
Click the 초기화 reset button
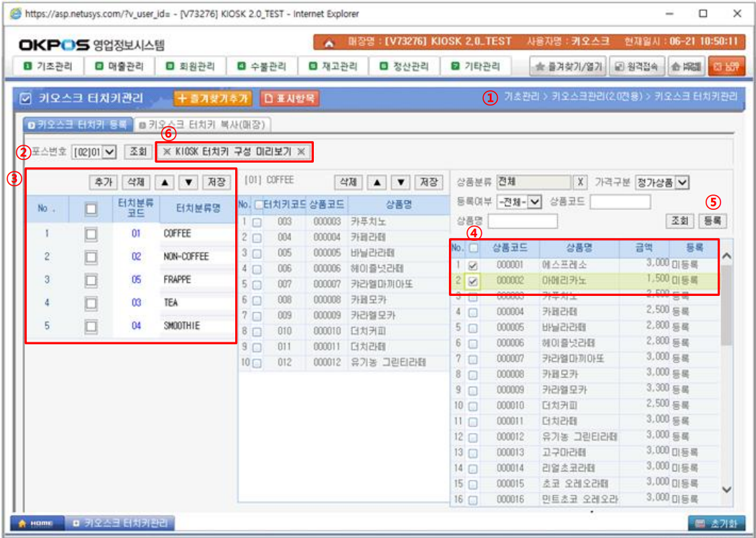[716, 523]
